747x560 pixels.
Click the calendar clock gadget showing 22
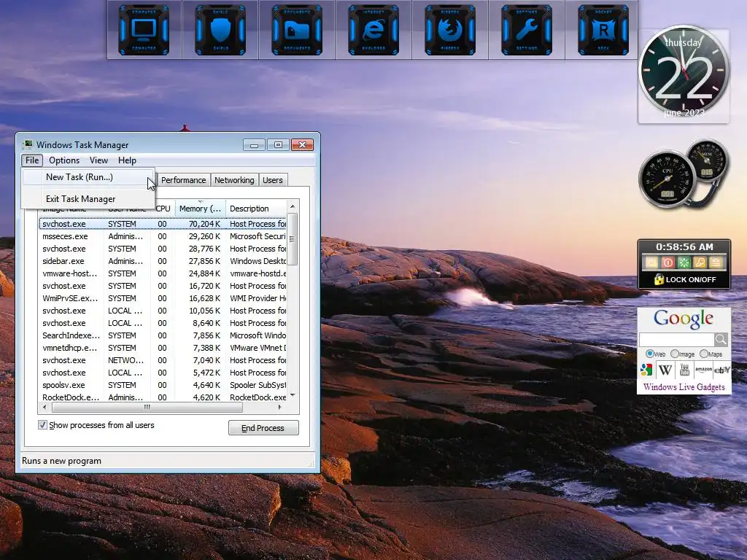pos(684,71)
